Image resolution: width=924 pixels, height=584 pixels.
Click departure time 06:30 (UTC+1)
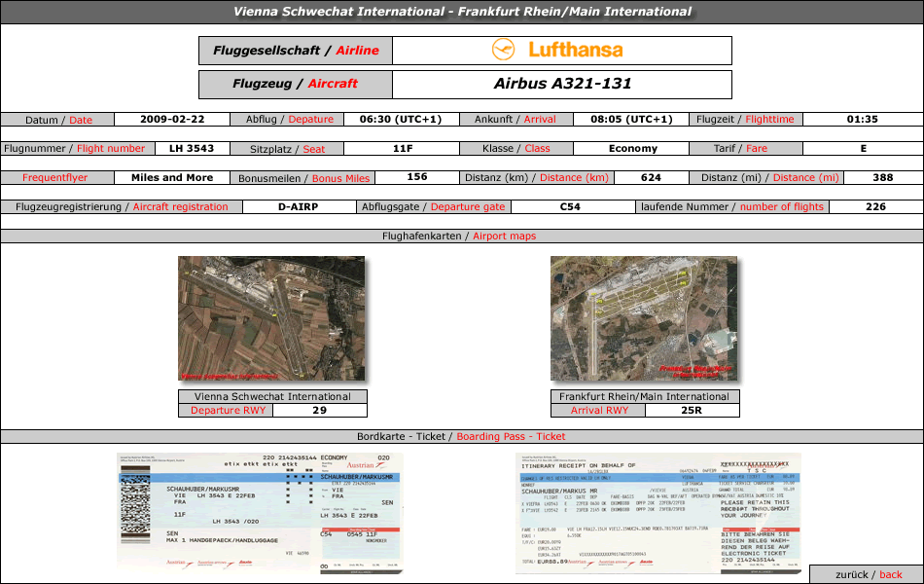(401, 119)
